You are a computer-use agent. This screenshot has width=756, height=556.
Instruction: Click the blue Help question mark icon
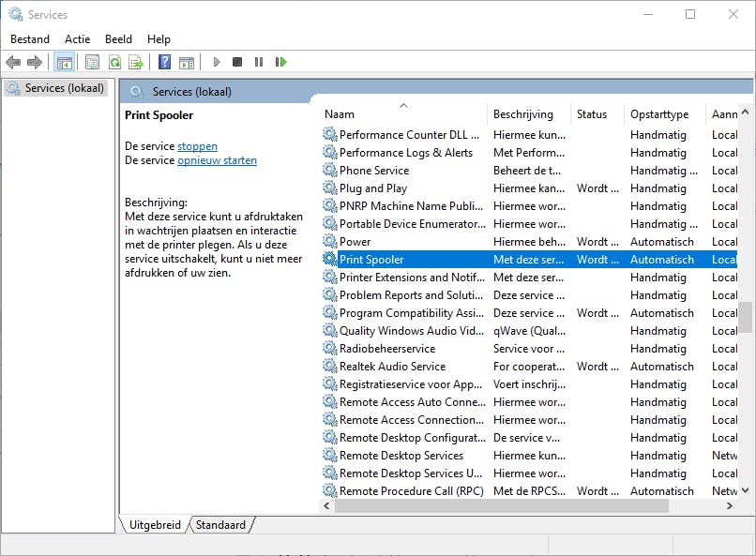(x=164, y=62)
